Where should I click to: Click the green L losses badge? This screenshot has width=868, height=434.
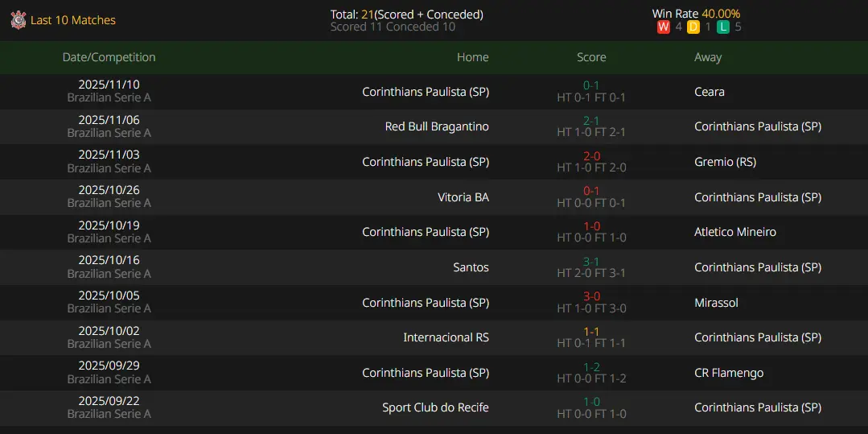[x=723, y=27]
